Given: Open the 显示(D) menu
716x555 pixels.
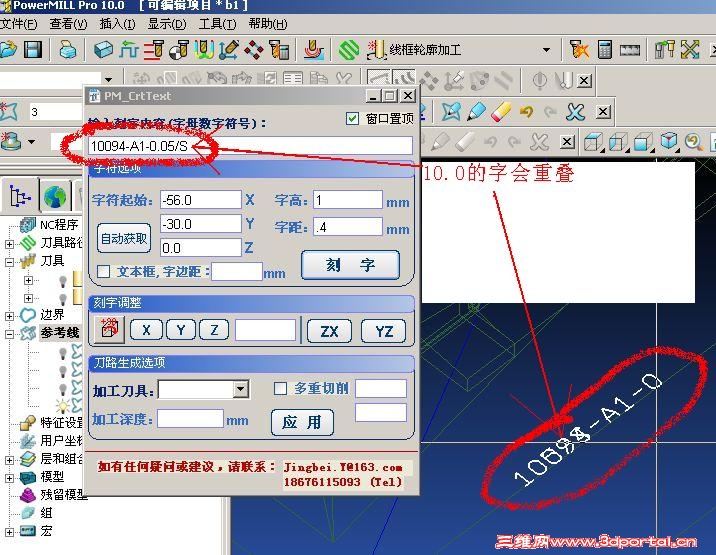Looking at the screenshot, I should click(167, 24).
